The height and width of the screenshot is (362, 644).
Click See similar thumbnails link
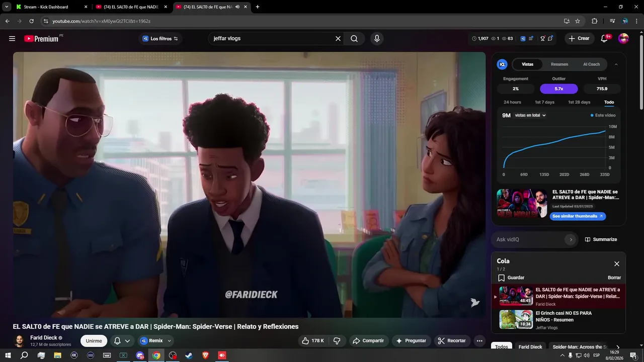(x=578, y=216)
